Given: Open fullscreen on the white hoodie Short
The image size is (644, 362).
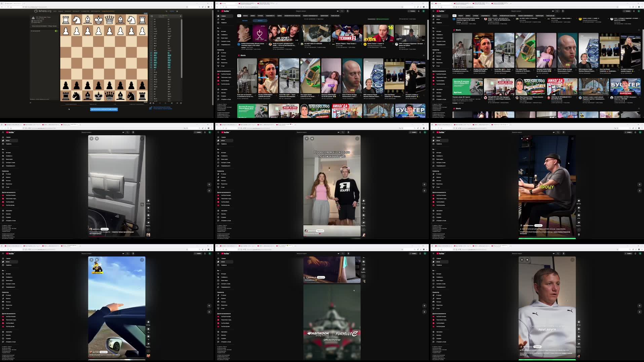Looking at the screenshot, I should (x=572, y=260).
